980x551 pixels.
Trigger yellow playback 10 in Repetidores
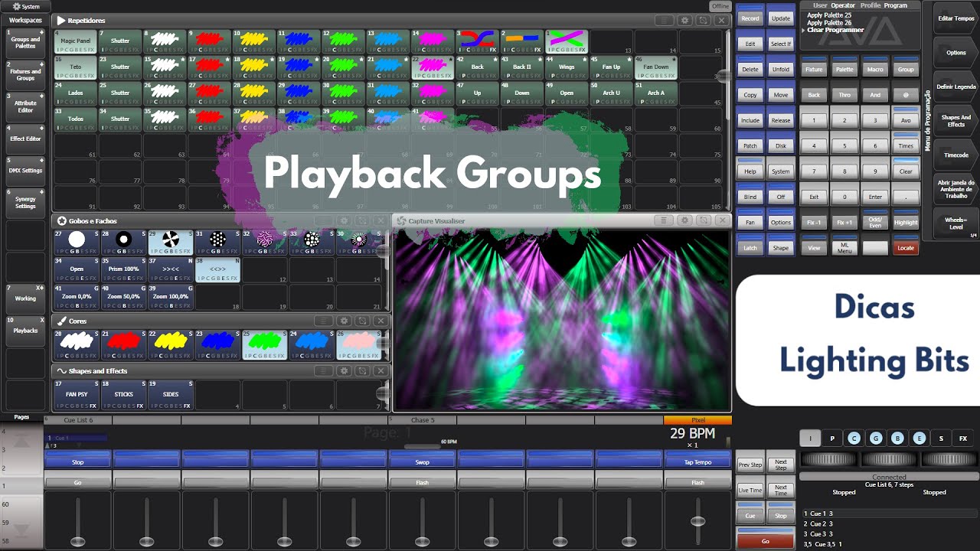click(x=253, y=41)
